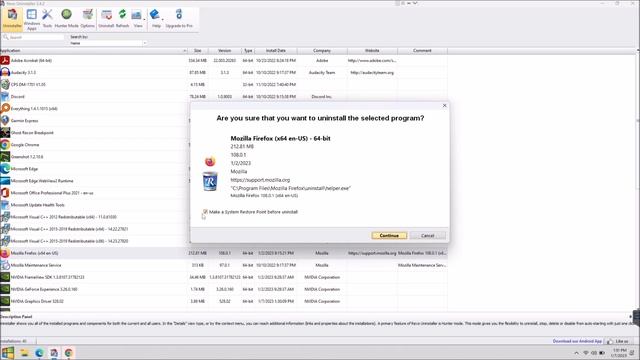Open Google Chrome from the taskbar
Viewport: 640px width, 360px height.
coord(69,353)
